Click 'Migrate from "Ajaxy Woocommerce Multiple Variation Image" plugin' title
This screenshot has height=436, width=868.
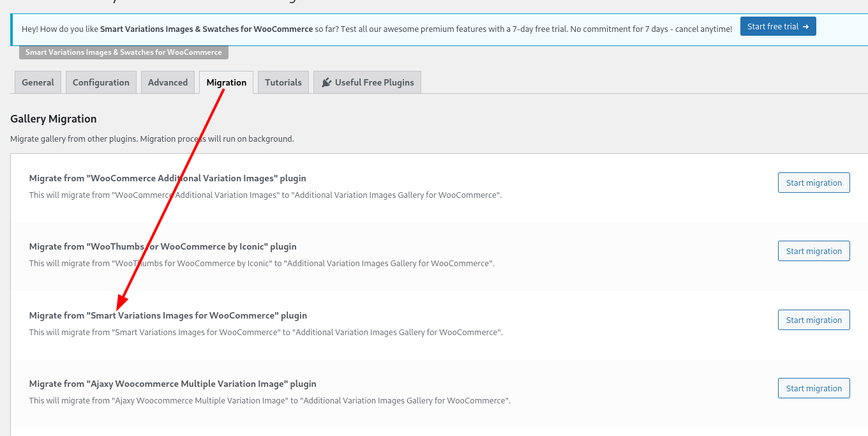tap(173, 384)
